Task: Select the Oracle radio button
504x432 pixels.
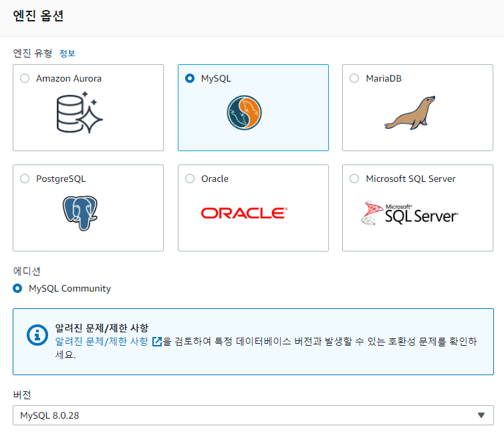Action: (x=190, y=179)
